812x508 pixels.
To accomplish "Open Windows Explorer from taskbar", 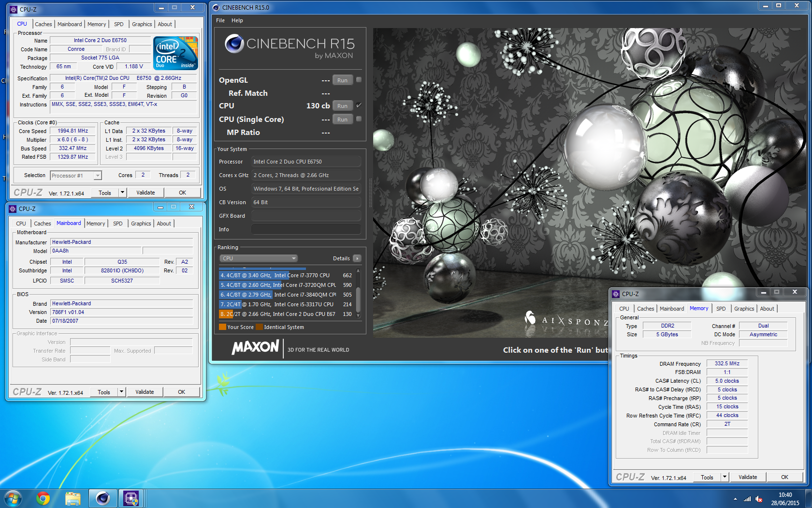I will click(x=73, y=498).
